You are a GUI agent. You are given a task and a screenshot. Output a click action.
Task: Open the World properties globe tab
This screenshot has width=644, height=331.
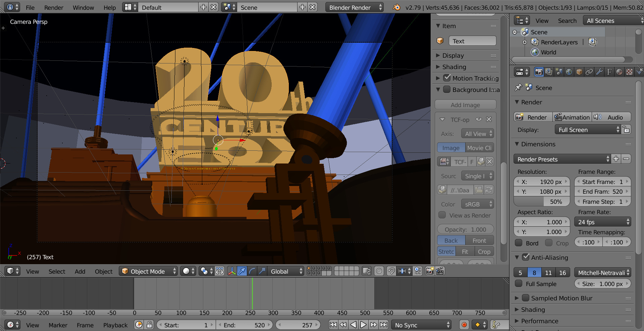click(x=569, y=72)
